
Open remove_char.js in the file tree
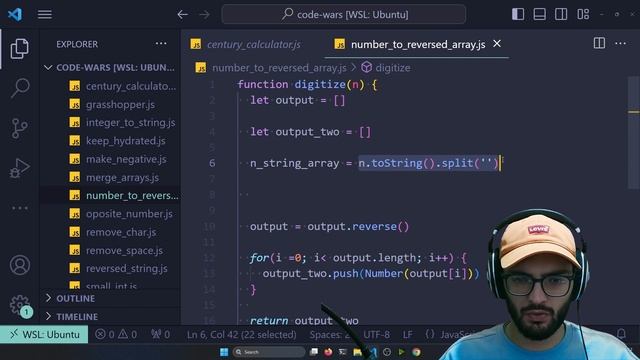click(x=110, y=232)
